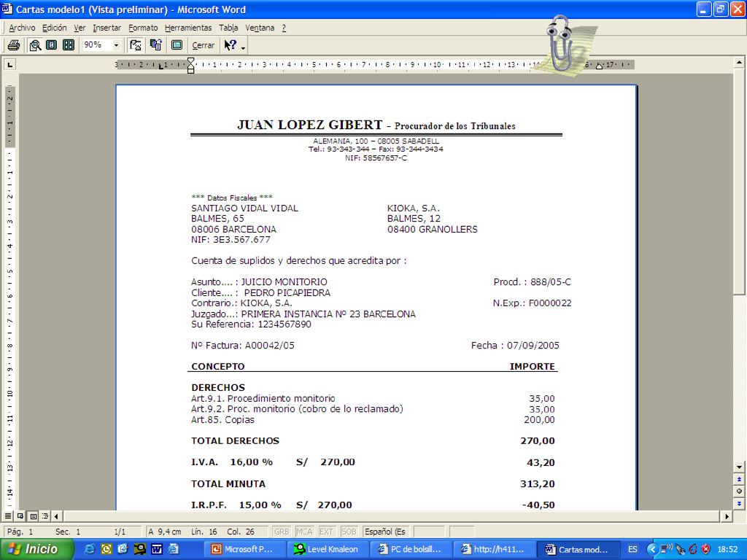
Task: Open the Ver menu
Action: click(x=80, y=28)
